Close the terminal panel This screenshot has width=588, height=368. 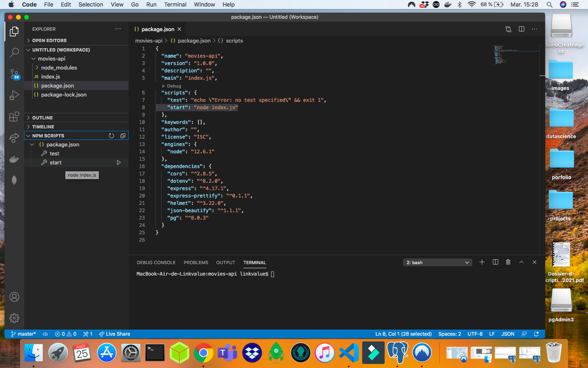pos(535,262)
